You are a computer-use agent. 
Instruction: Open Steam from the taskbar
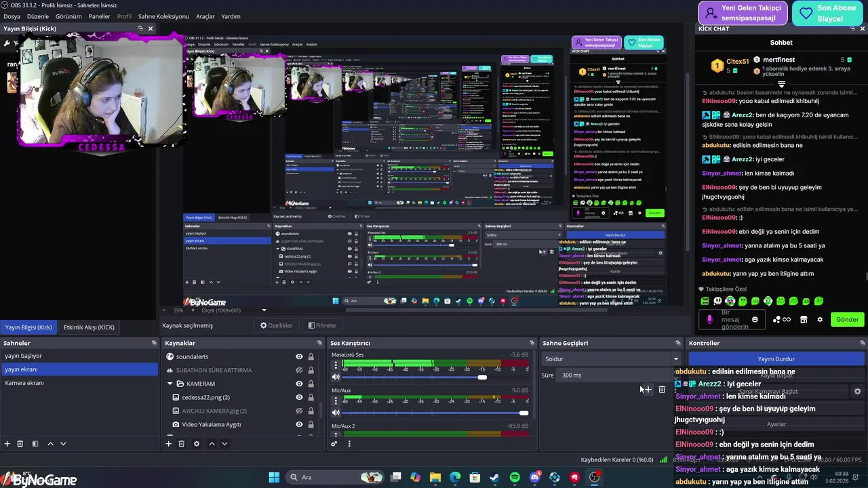(494, 478)
